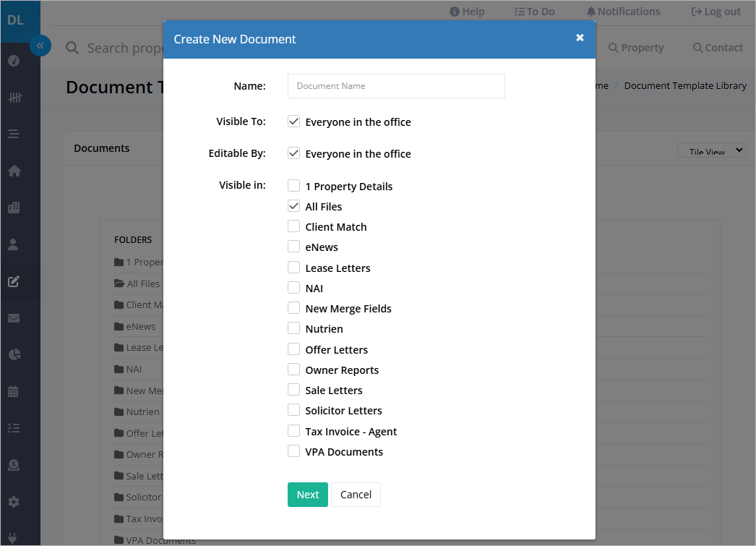Image resolution: width=756 pixels, height=546 pixels.
Task: Open the Tile View dropdown
Action: tap(711, 150)
